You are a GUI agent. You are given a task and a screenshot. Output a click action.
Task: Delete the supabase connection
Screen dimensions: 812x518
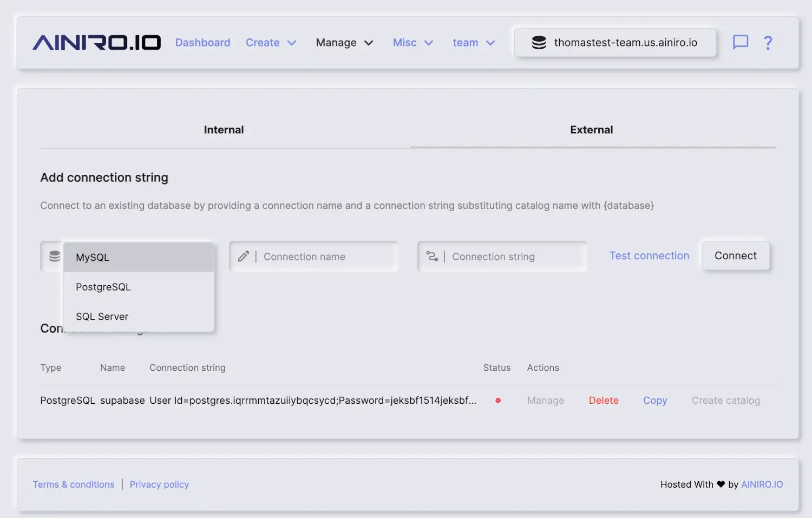tap(604, 401)
